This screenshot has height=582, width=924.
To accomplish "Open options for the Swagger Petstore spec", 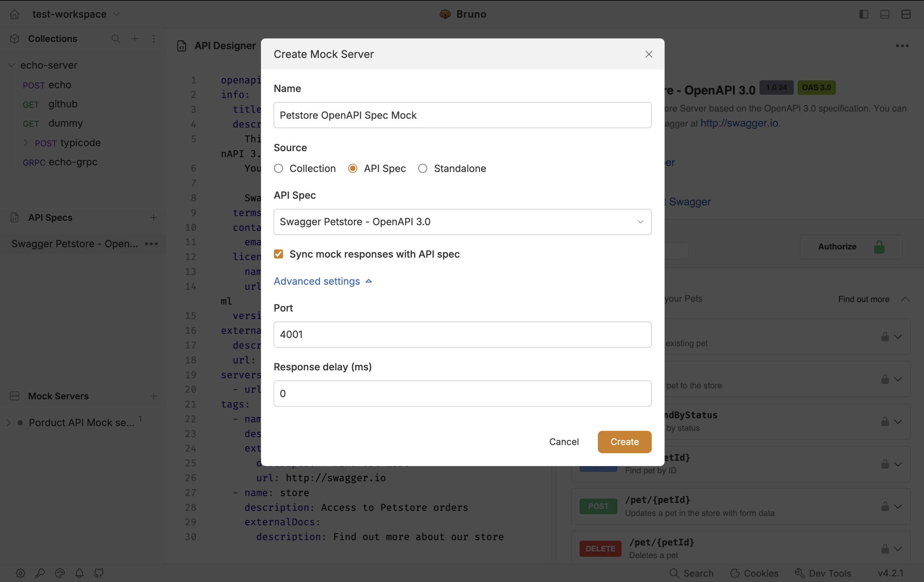I will 152,244.
